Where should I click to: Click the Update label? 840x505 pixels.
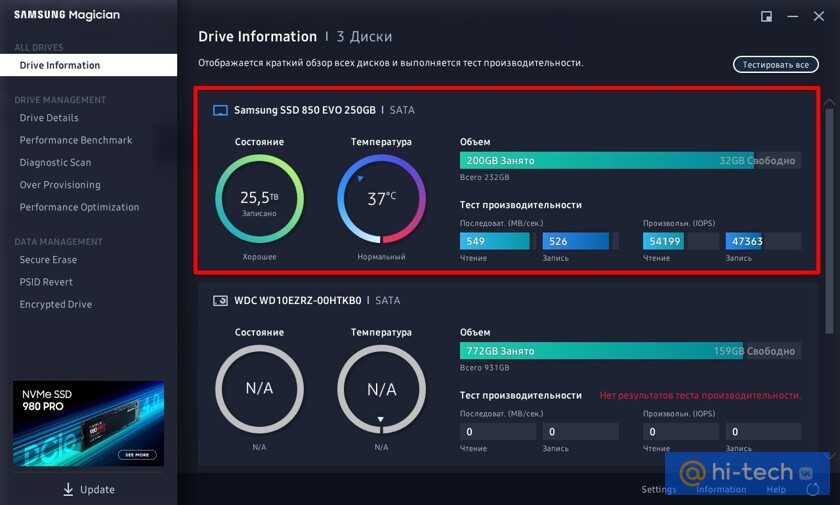pyautogui.click(x=98, y=489)
